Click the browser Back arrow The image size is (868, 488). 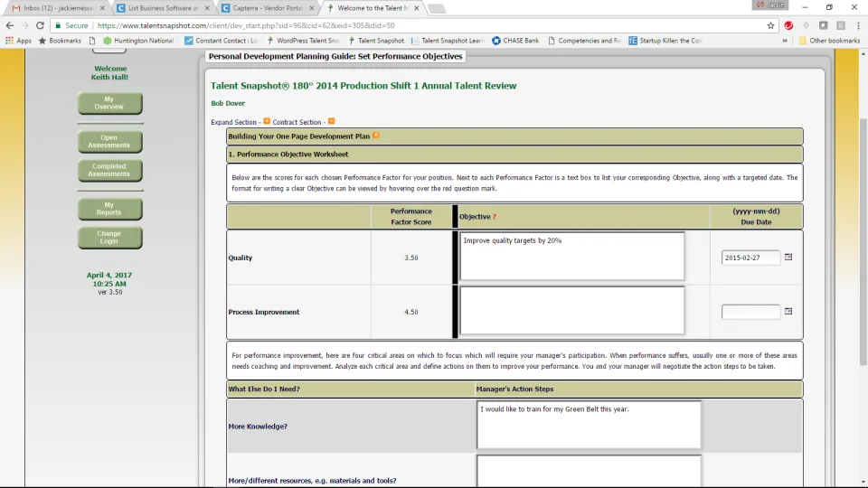tap(9, 25)
